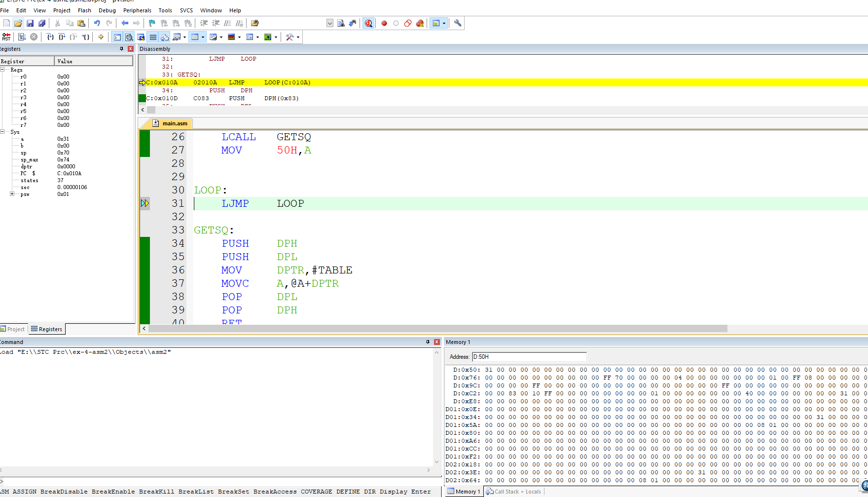This screenshot has width=868, height=497.
Task: Disable all breakpoints
Action: 408,23
